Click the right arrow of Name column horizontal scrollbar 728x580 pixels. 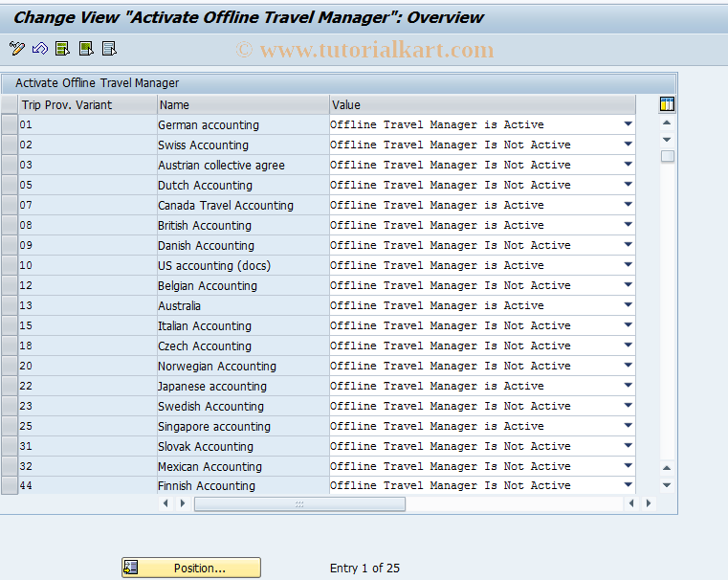183,503
